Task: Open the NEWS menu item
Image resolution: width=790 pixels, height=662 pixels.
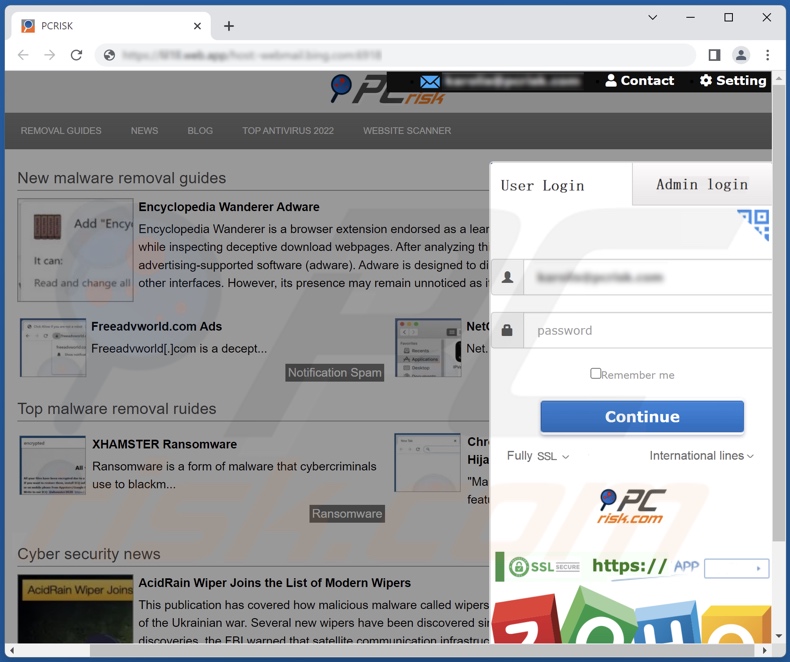Action: (x=145, y=130)
